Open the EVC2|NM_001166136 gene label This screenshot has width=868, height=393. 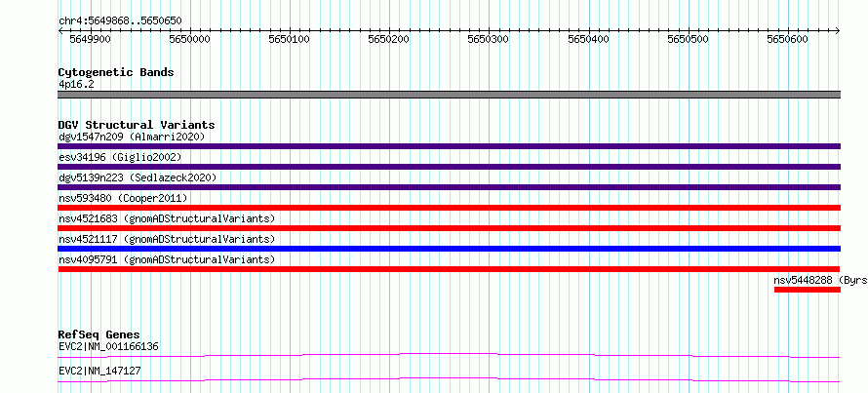pyautogui.click(x=108, y=347)
